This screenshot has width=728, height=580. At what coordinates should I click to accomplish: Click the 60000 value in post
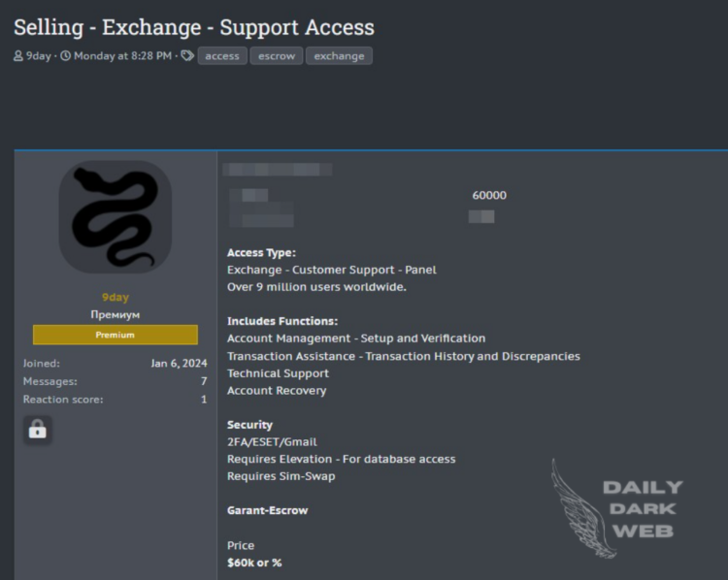click(489, 195)
